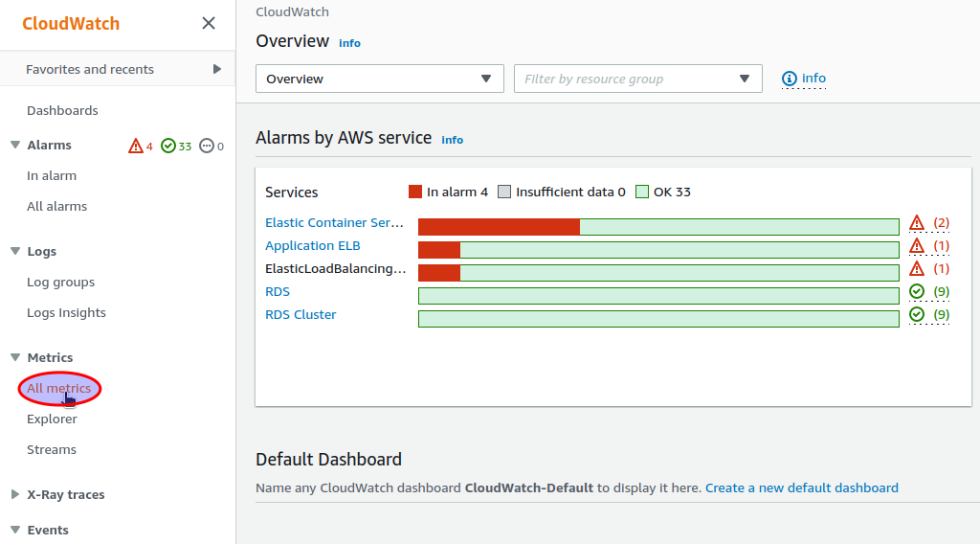Screen dimensions: 980x544
Task: Click warning icon for ElasticLoadBalancing (1)
Action: (917, 269)
